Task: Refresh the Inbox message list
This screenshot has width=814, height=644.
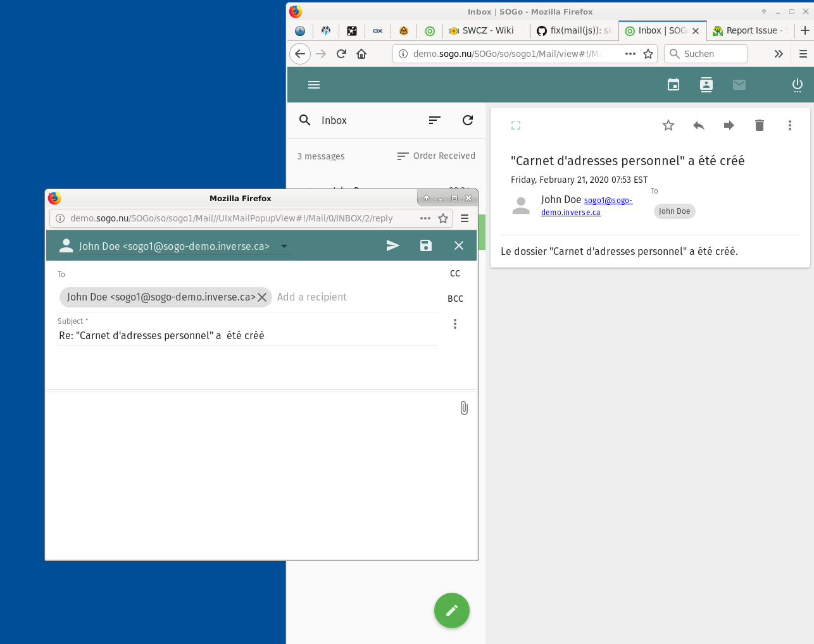Action: pyautogui.click(x=468, y=120)
